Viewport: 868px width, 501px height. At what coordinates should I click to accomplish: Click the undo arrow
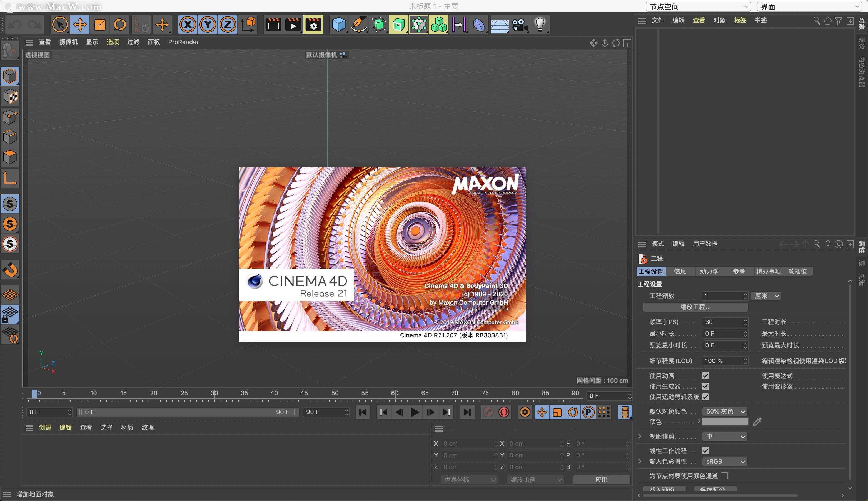coord(15,24)
